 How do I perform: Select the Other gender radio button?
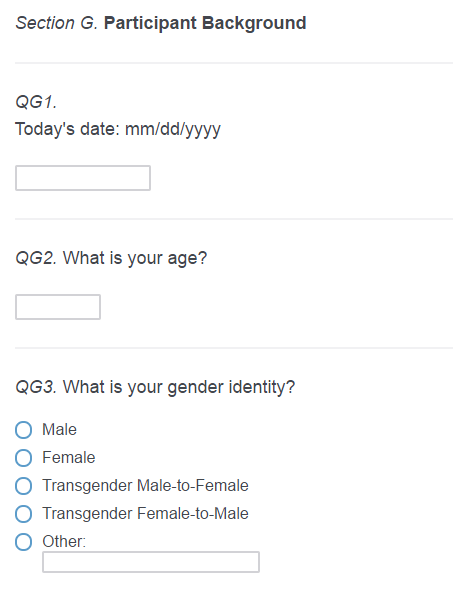pos(23,542)
